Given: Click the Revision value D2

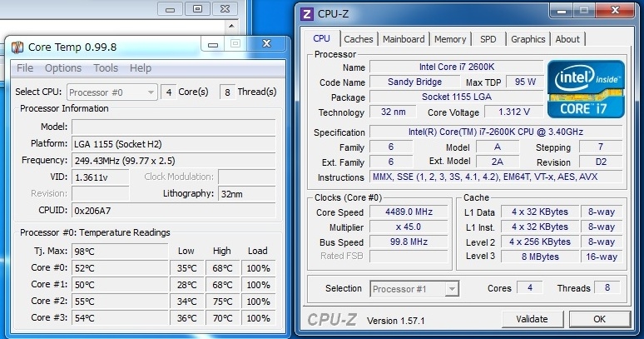Looking at the screenshot, I should [x=601, y=162].
